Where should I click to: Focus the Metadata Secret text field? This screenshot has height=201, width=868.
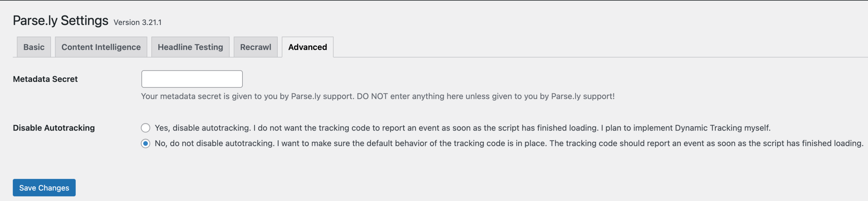click(192, 79)
